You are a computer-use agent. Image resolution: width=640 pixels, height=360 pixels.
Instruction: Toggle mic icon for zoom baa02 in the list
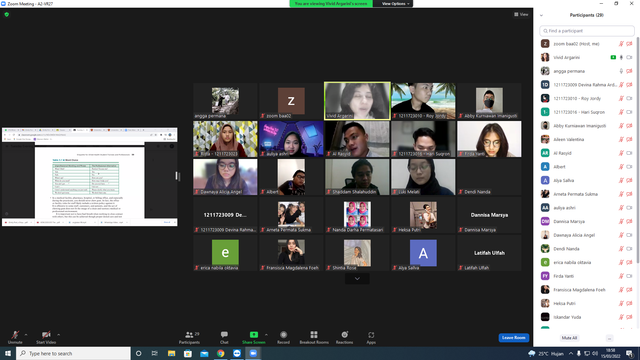tap(621, 44)
